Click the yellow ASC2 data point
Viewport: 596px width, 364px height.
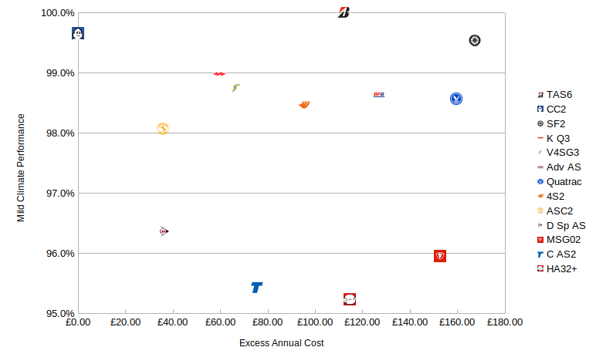coord(163,129)
